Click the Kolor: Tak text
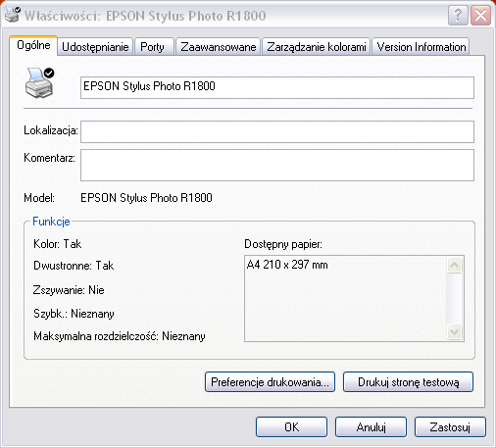Viewport: 496px width, 448px height. [x=57, y=244]
